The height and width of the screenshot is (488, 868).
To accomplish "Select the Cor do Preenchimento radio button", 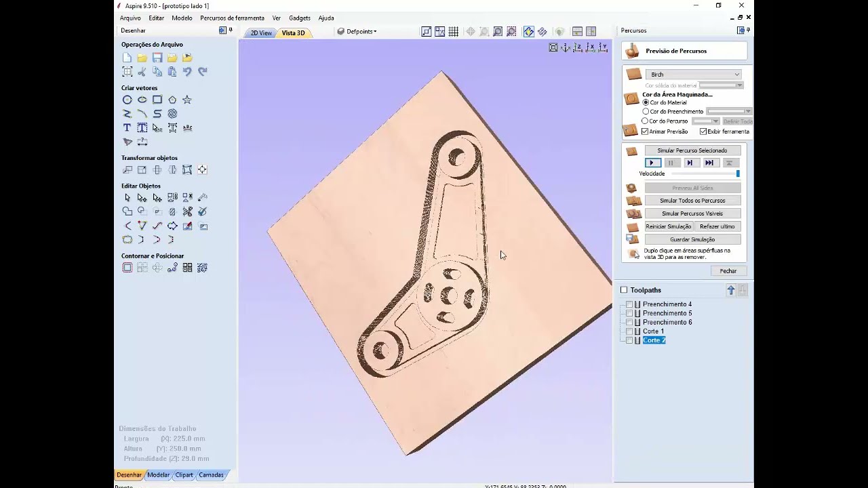I will coord(646,111).
